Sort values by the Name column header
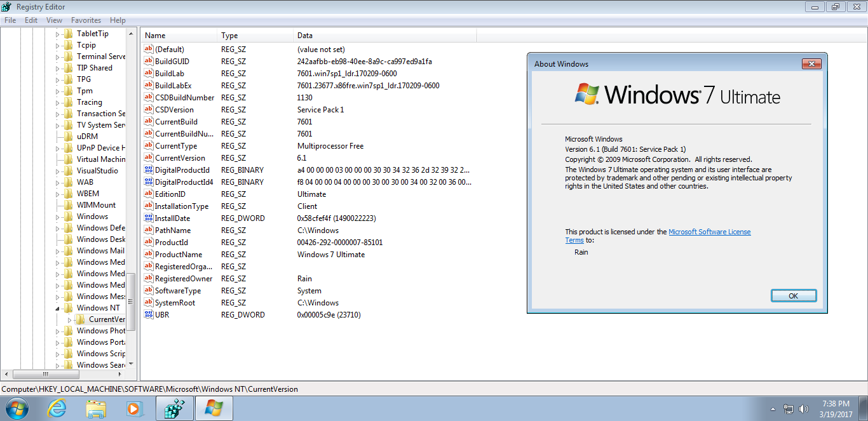This screenshot has width=868, height=421. click(179, 36)
